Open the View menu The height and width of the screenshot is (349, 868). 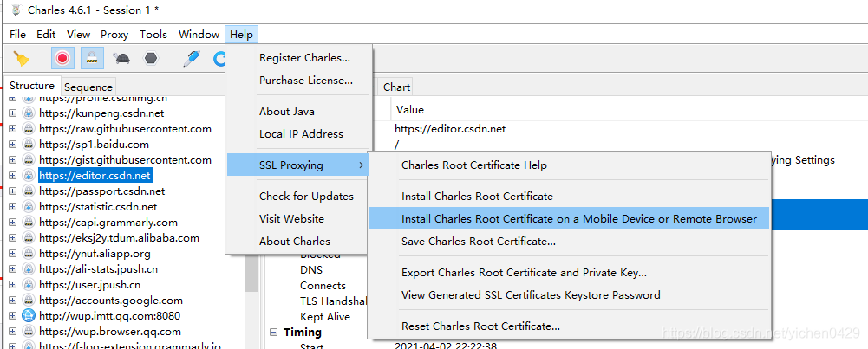click(78, 35)
